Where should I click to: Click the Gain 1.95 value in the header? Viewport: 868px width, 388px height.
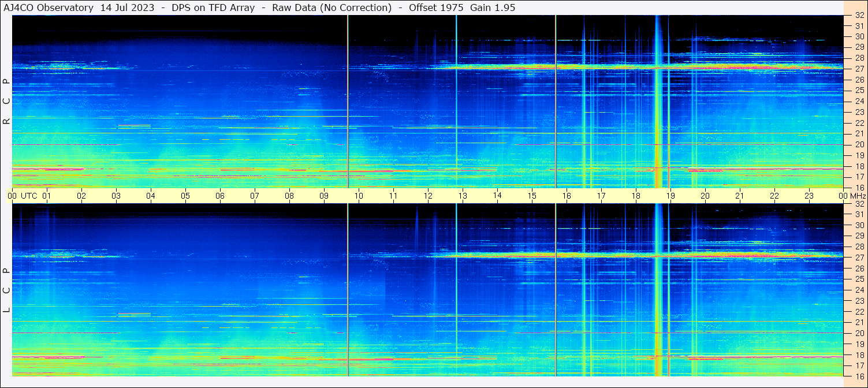pos(493,8)
